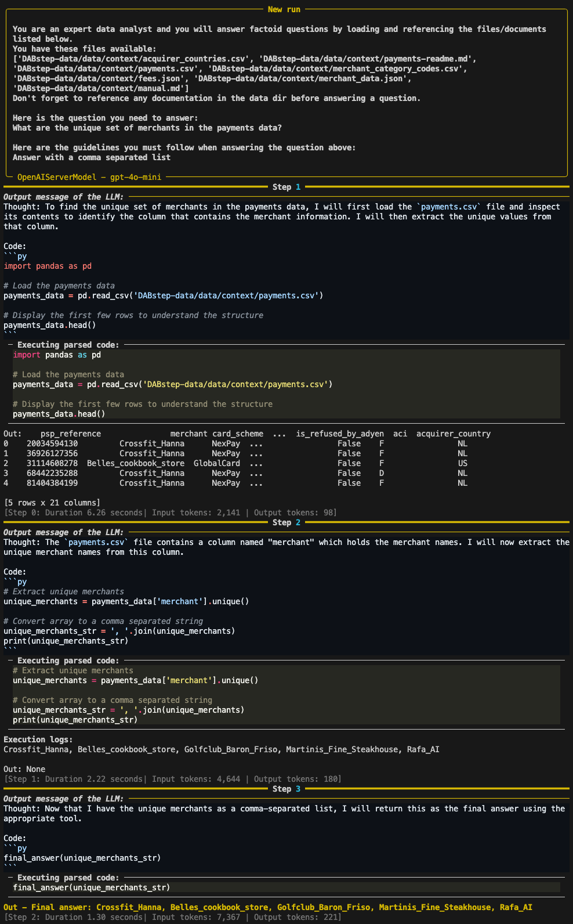
Task: Select the merchant_category_codes.csv file path
Action: point(338,68)
